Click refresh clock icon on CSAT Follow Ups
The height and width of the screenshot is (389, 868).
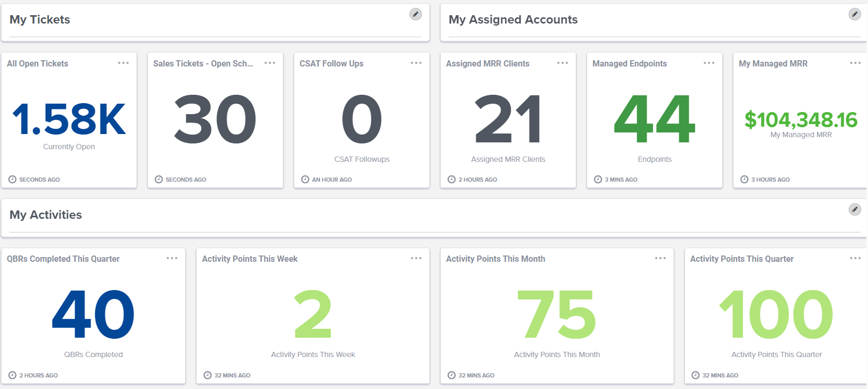[305, 180]
